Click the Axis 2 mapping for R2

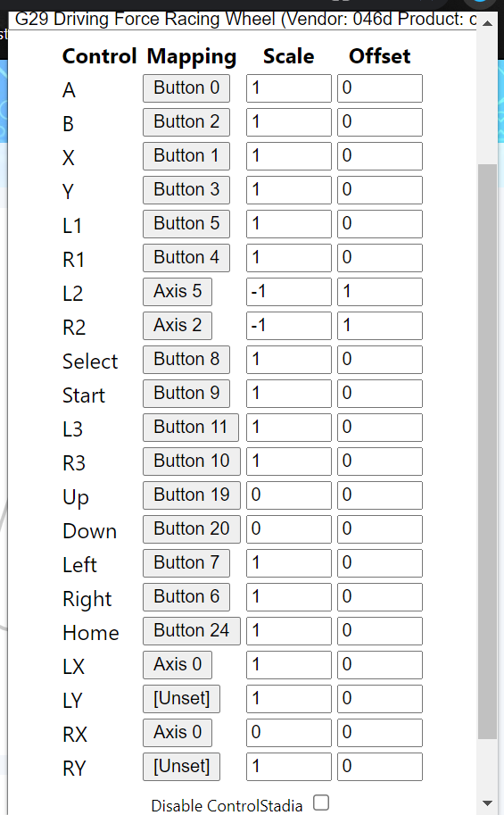178,326
